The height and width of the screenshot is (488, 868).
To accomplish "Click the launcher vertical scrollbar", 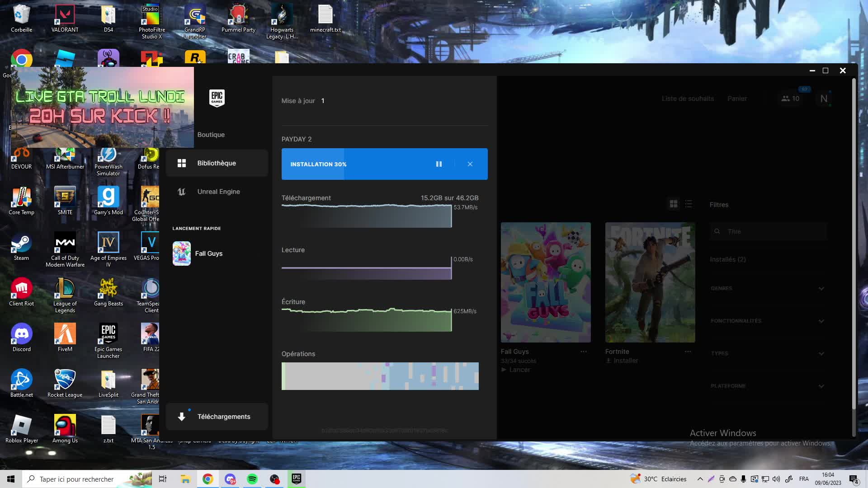I will [854, 244].
